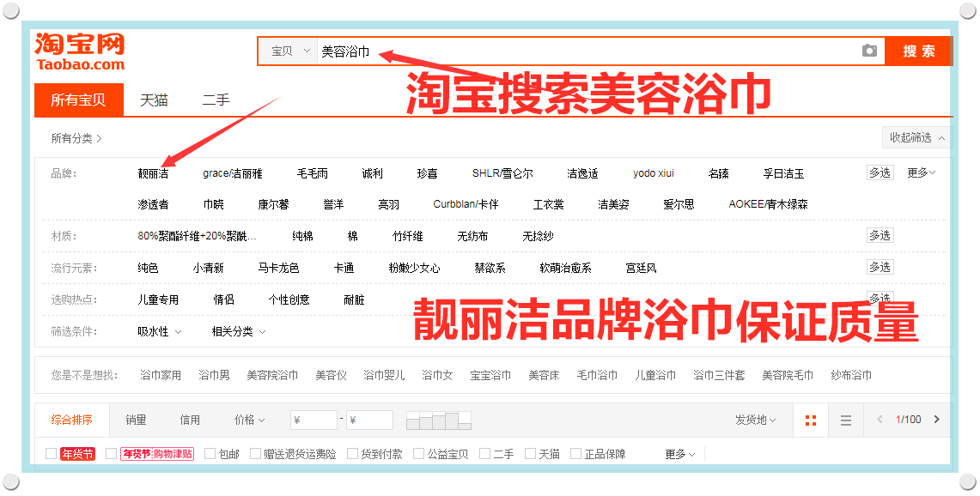The width and height of the screenshot is (980, 496).
Task: Click the minimum price input field
Action: coord(313,420)
